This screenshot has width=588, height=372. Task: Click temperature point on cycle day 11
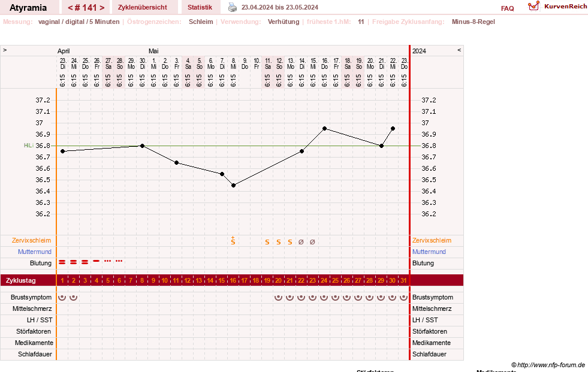(177, 162)
